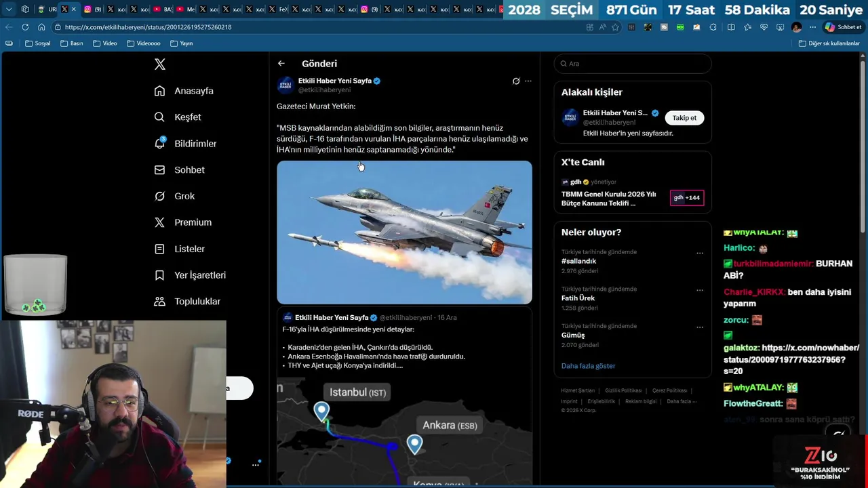Close the active X tab
Viewport: 868px width, 488px height.
click(73, 9)
